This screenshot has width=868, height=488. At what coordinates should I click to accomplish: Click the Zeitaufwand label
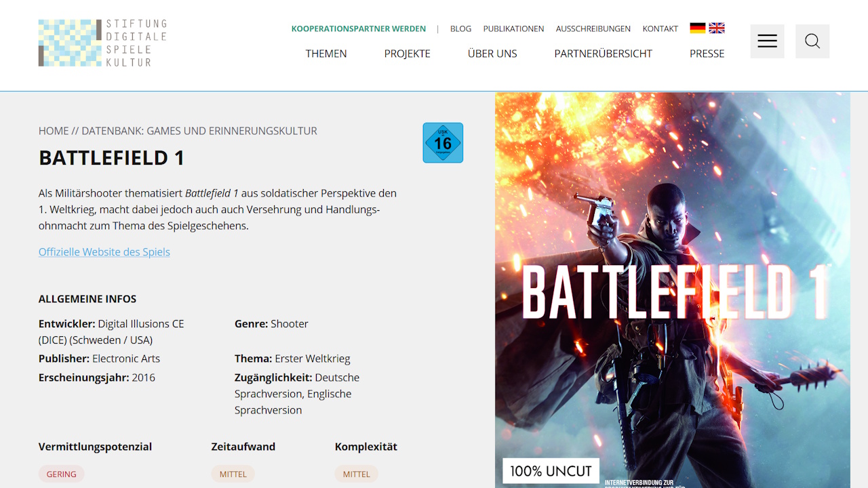pyautogui.click(x=243, y=447)
